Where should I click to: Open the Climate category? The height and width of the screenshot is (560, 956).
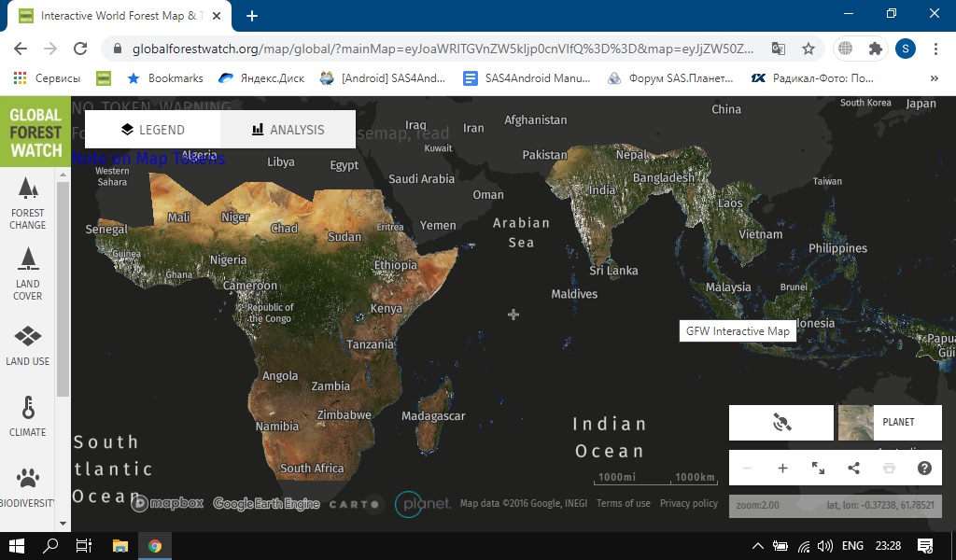tap(28, 416)
